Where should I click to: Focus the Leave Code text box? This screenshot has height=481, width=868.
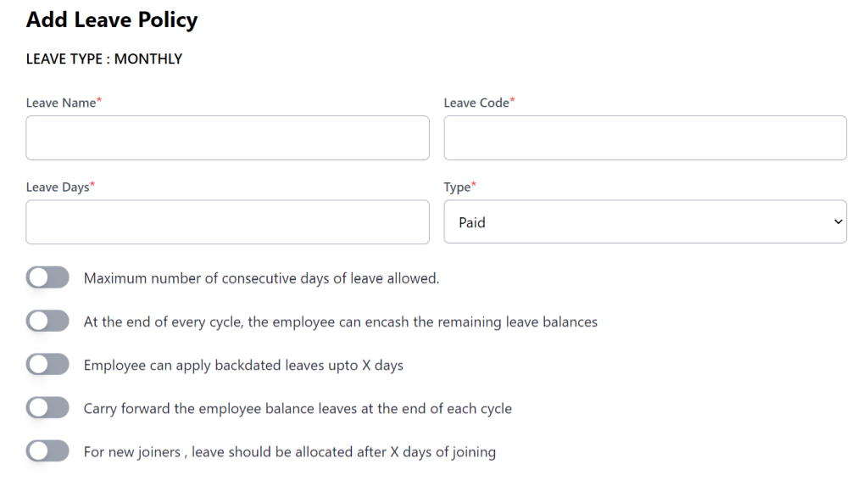point(645,138)
